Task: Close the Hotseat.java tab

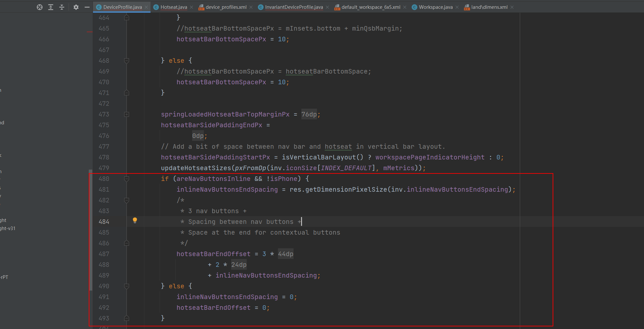Action: (x=191, y=7)
